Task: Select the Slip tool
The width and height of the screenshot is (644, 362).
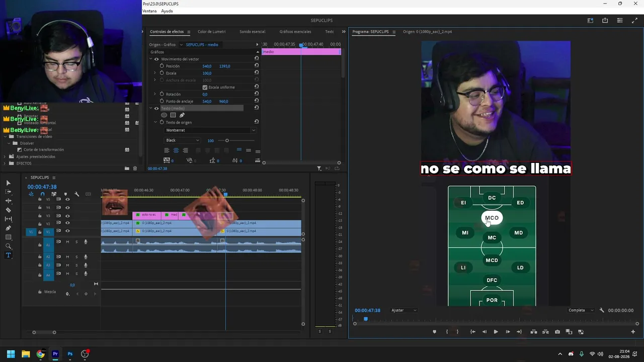Action: (x=8, y=219)
